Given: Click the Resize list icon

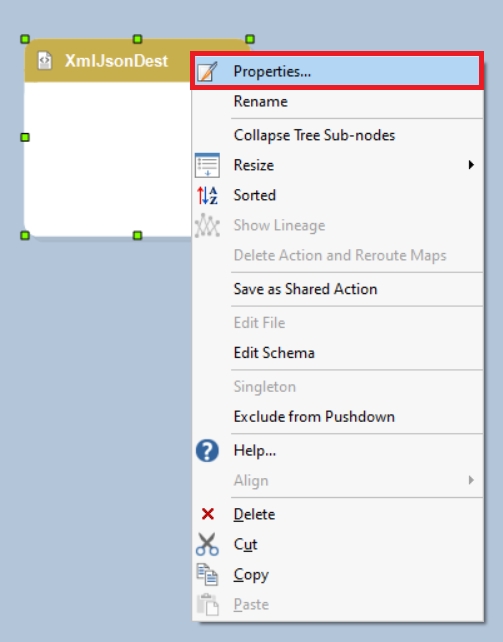Looking at the screenshot, I should pyautogui.click(x=207, y=165).
